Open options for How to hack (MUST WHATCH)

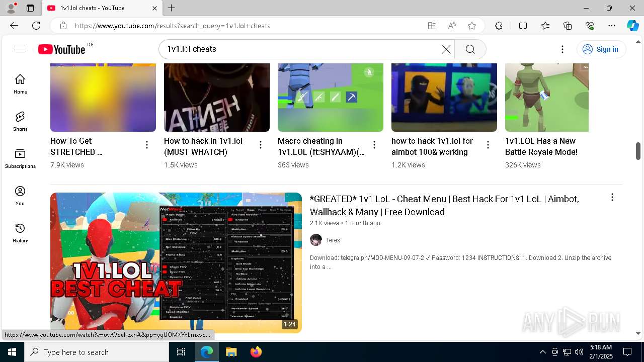coord(261,145)
